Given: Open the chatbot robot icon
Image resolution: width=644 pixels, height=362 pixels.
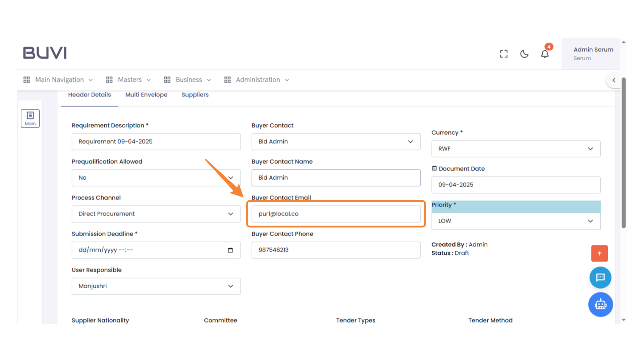Looking at the screenshot, I should 600,305.
